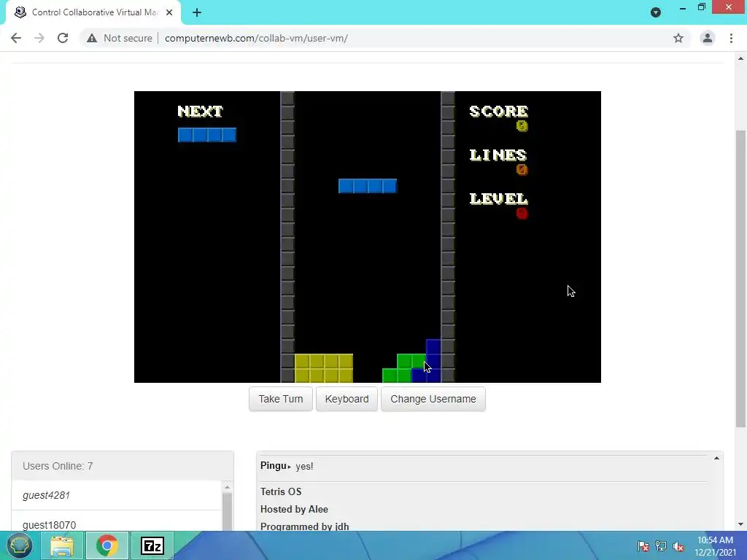The width and height of the screenshot is (747, 560).
Task: Open the tab search dropdown arrow
Action: (x=656, y=12)
